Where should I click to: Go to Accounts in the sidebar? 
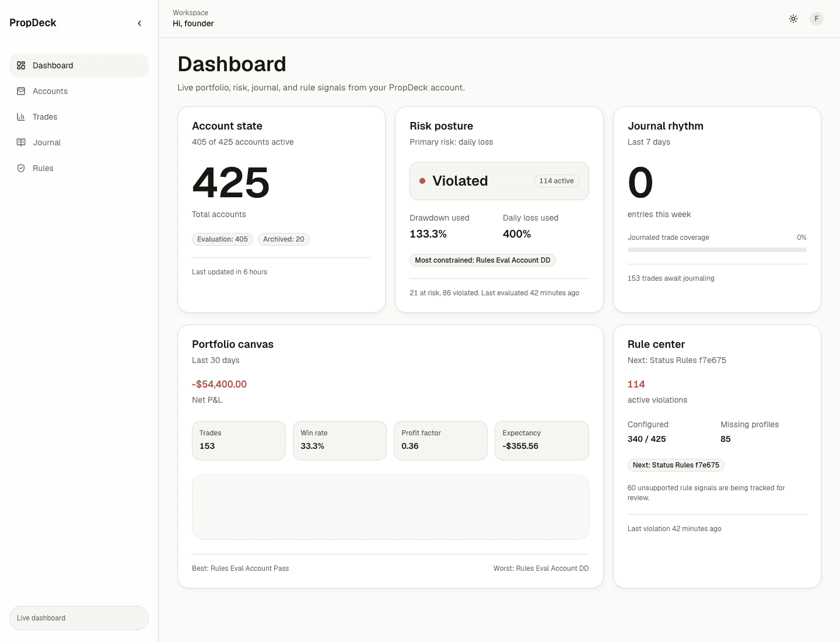pyautogui.click(x=79, y=91)
